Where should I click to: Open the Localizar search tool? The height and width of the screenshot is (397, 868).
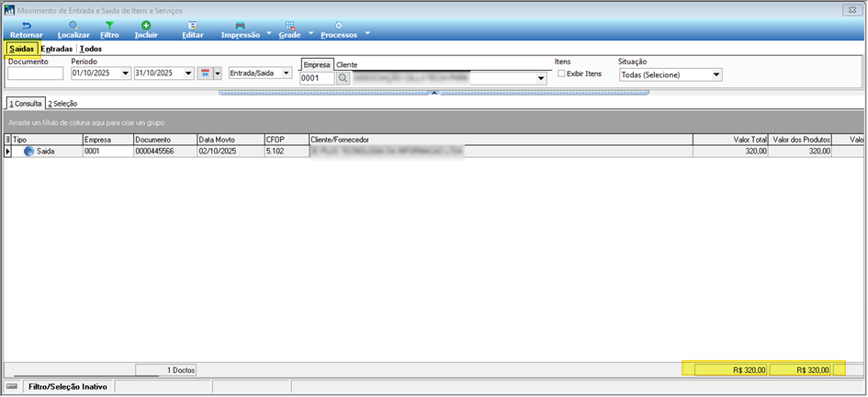(x=73, y=30)
